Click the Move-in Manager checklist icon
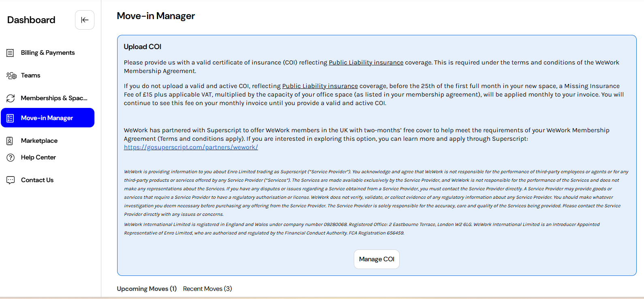The image size is (644, 299). coord(11,118)
